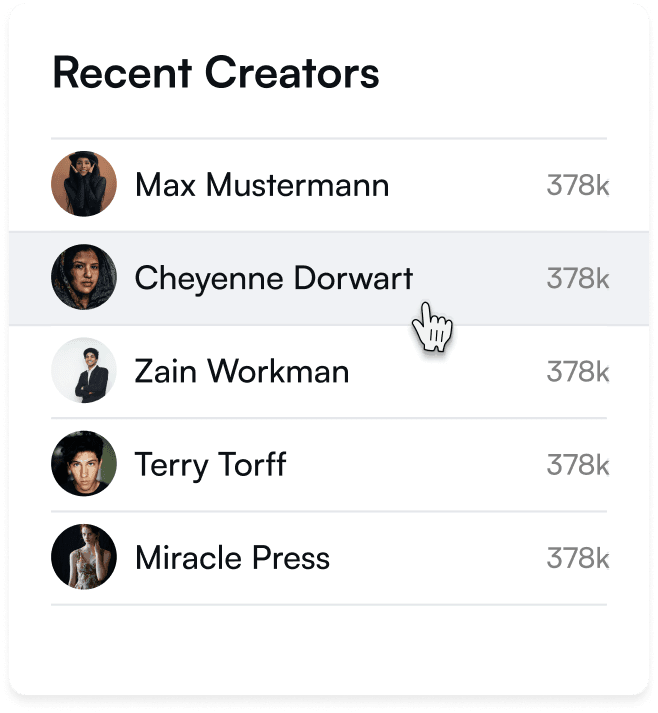The image size is (658, 713).
Task: Click Max Mustermann's 378k follower count
Action: tap(578, 185)
